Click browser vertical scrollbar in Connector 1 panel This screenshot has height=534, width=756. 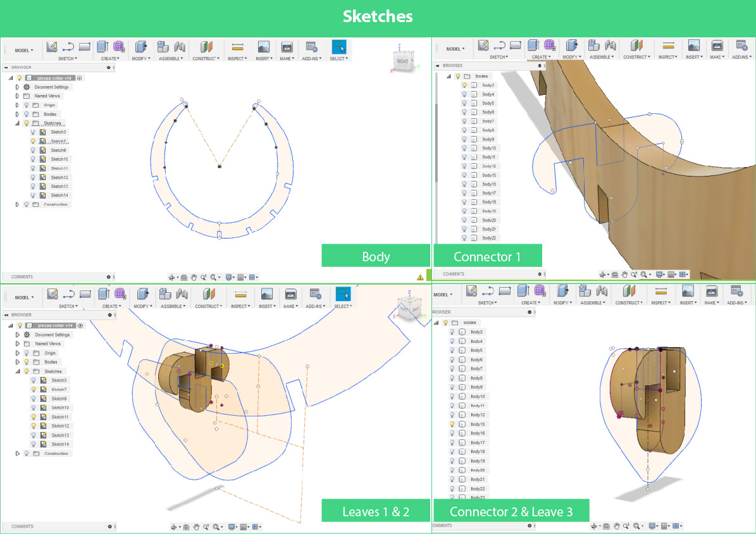pyautogui.click(x=437, y=143)
